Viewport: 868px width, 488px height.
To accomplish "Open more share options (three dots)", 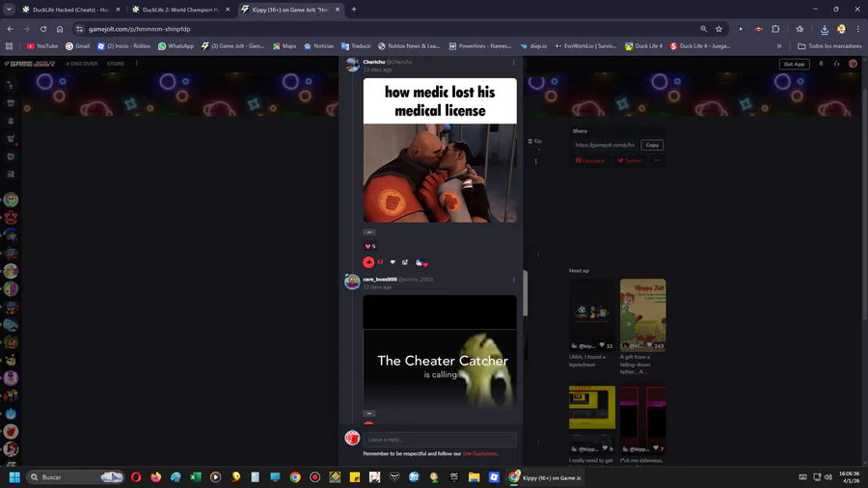I will click(x=657, y=160).
